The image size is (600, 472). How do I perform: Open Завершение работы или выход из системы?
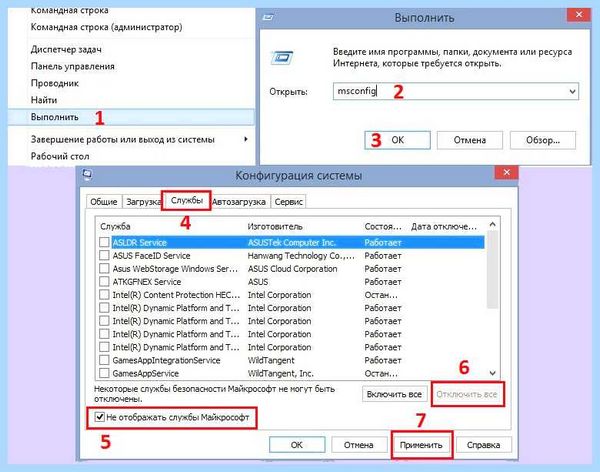click(x=122, y=139)
